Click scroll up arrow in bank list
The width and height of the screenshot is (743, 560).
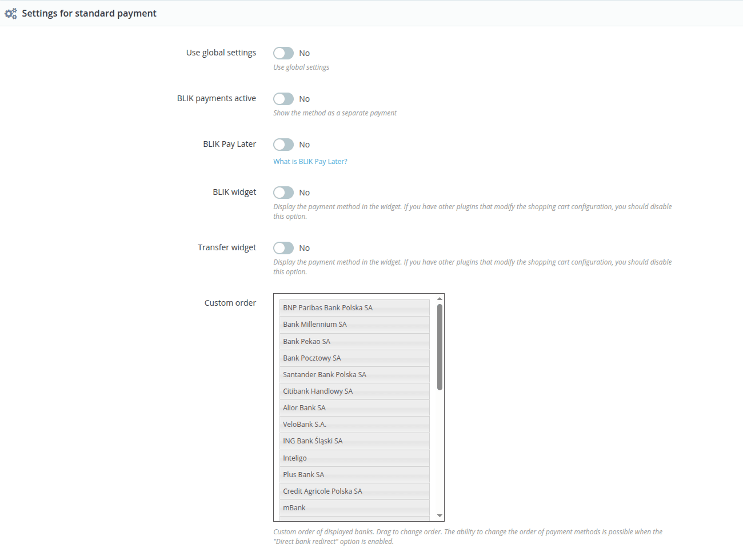(440, 299)
